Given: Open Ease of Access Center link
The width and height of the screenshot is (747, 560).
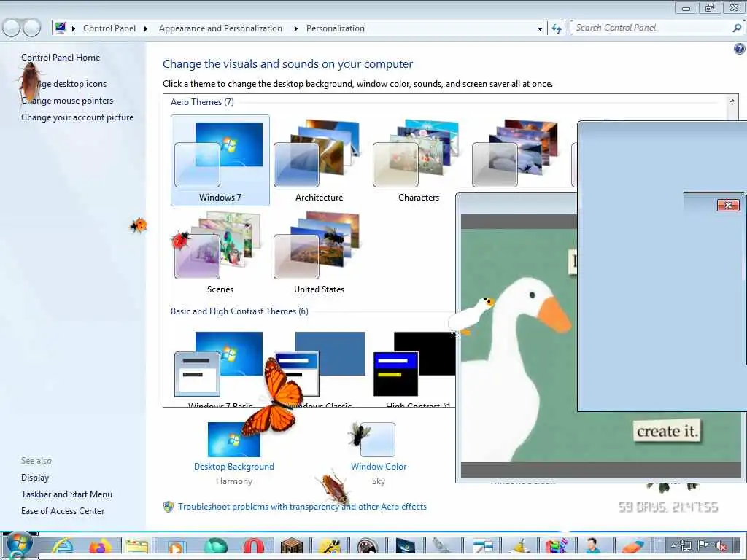Looking at the screenshot, I should (x=63, y=511).
